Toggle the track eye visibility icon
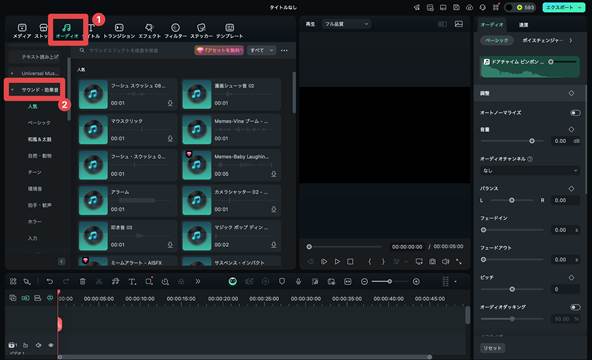592x360 pixels. [51, 345]
